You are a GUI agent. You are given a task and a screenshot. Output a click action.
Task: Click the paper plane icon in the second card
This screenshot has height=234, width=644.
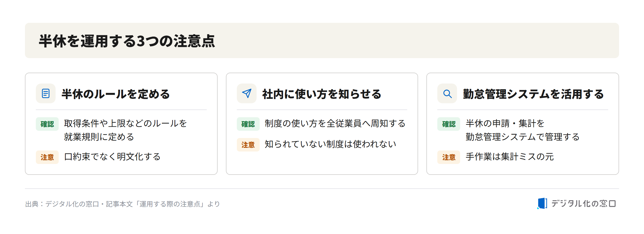tap(247, 93)
